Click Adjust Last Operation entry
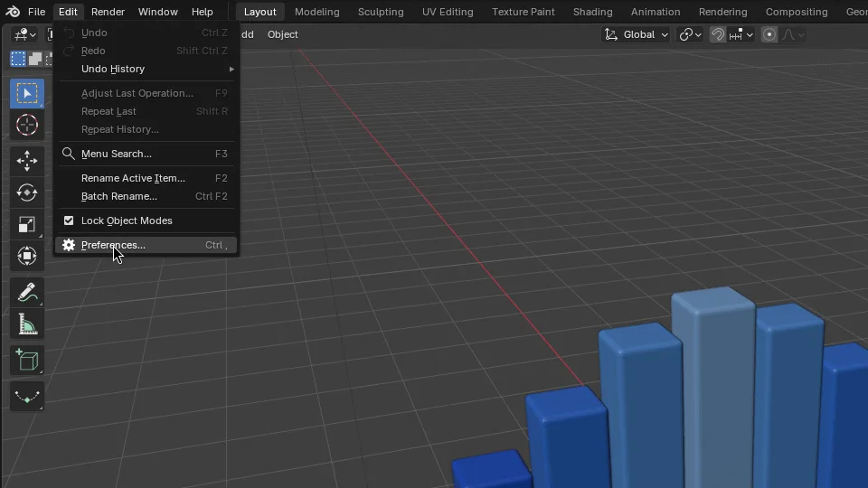This screenshot has width=868, height=488. (146, 93)
